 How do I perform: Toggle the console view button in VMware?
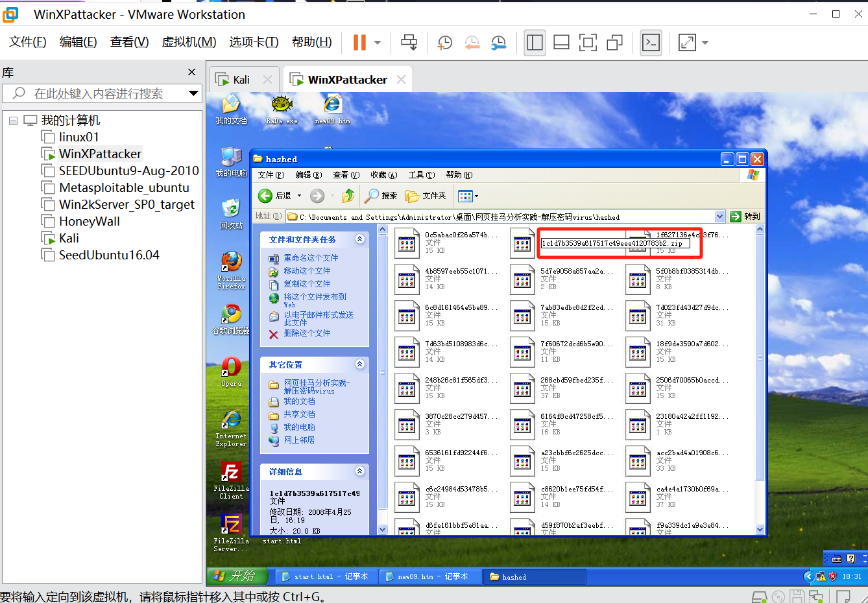[x=651, y=43]
